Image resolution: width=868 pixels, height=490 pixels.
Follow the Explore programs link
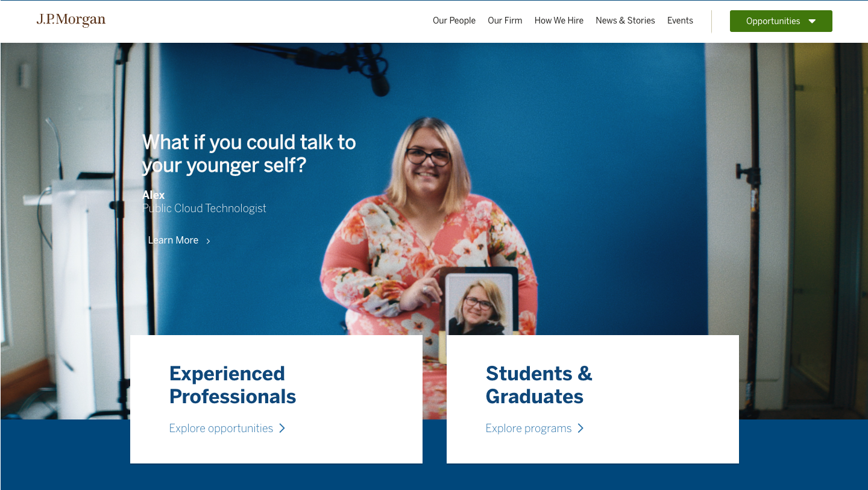point(528,429)
